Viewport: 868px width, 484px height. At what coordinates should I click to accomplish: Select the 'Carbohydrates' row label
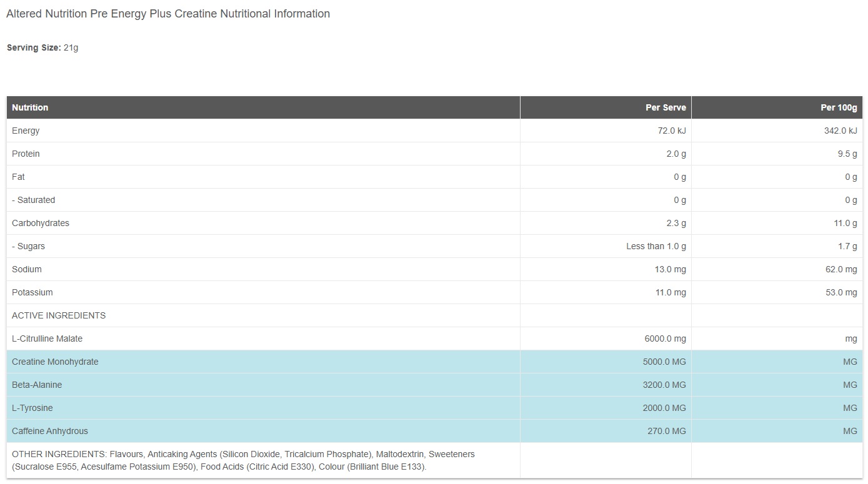41,223
